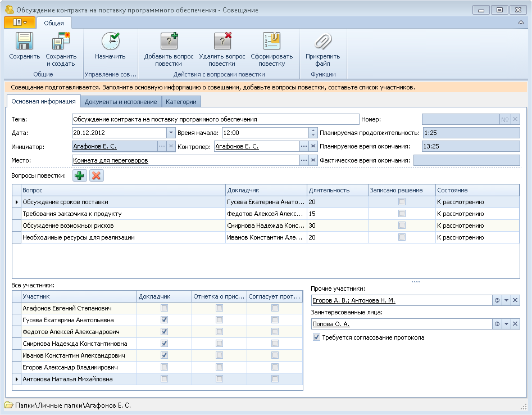Toggle Докладчик checkbox for Агафонов Евгений
The image size is (532, 415).
click(x=164, y=308)
